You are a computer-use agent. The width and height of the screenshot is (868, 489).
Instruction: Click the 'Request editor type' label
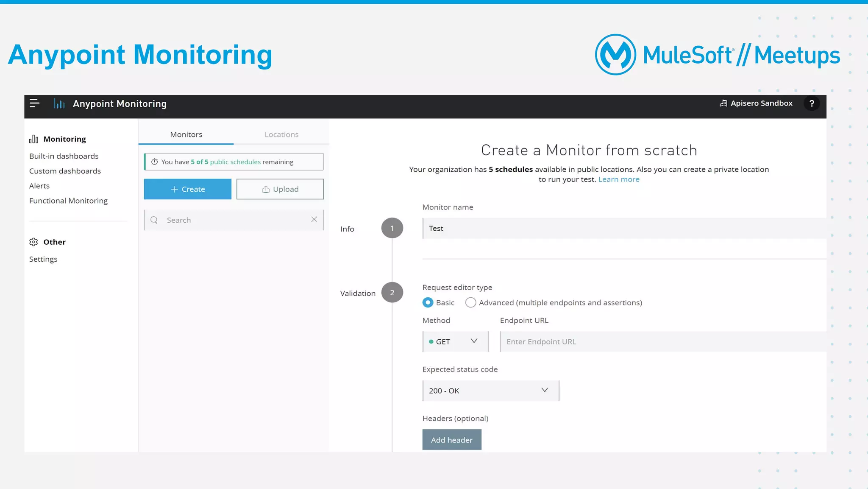[x=457, y=288]
